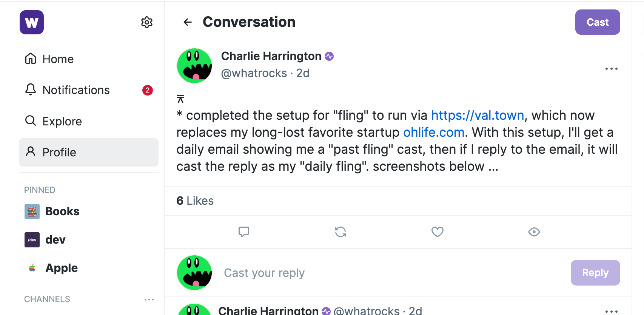Like the cast with heart icon
This screenshot has width=644, height=315.
point(437,232)
